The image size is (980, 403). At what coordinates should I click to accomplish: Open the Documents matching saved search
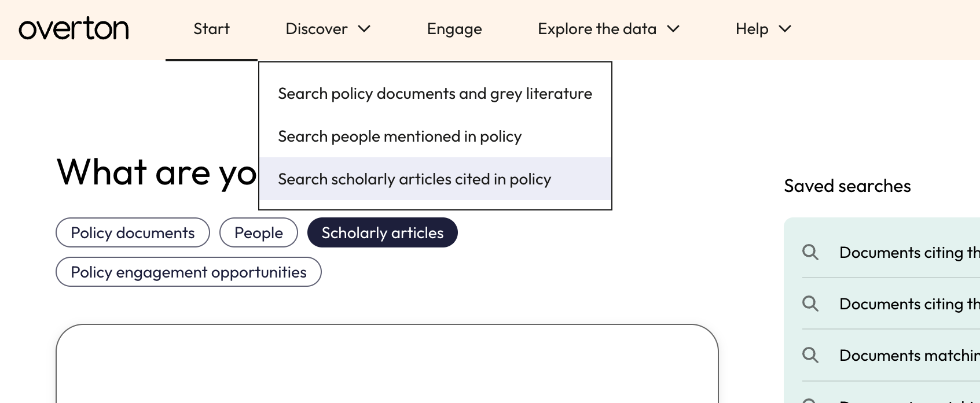coord(909,355)
